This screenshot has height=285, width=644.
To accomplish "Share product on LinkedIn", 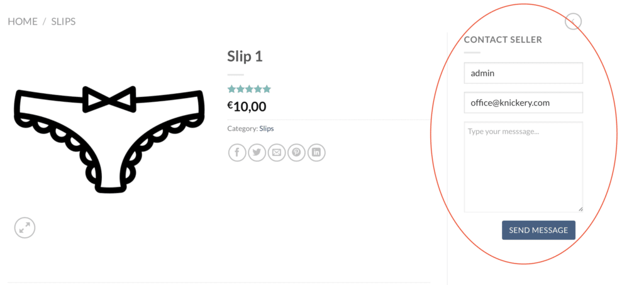I will (x=316, y=153).
